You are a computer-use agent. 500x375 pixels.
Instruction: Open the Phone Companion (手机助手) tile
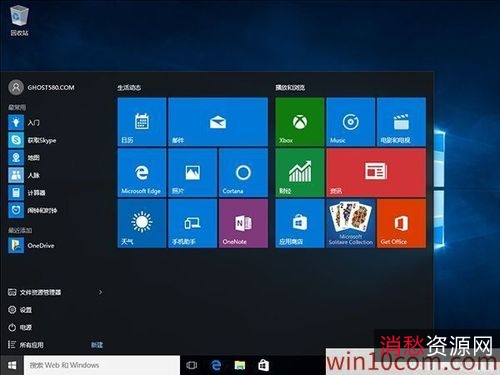(x=193, y=223)
